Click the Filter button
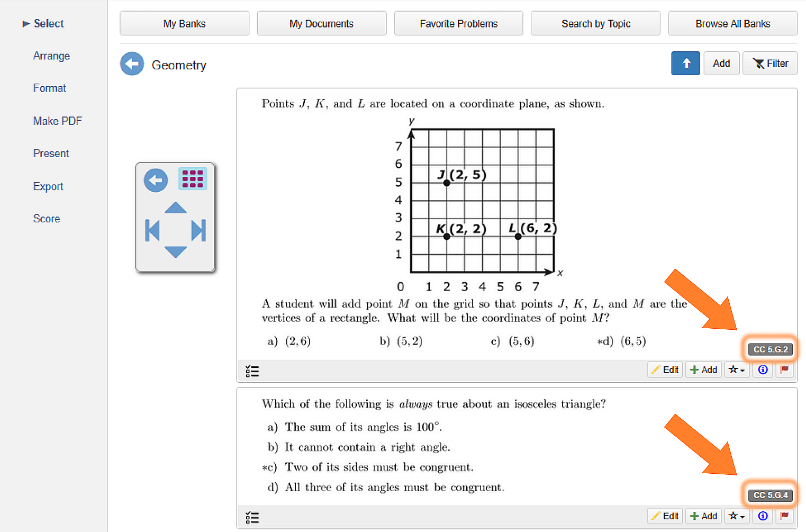 [x=770, y=64]
